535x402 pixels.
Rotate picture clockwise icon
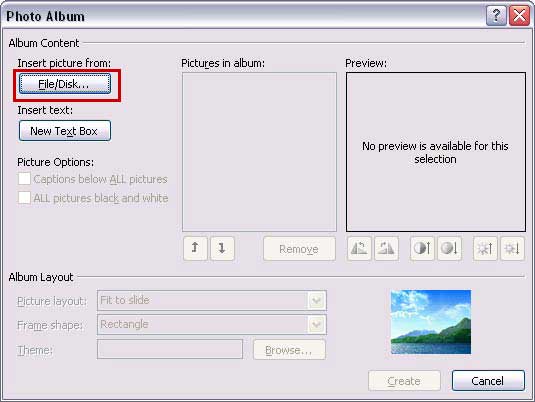point(386,248)
